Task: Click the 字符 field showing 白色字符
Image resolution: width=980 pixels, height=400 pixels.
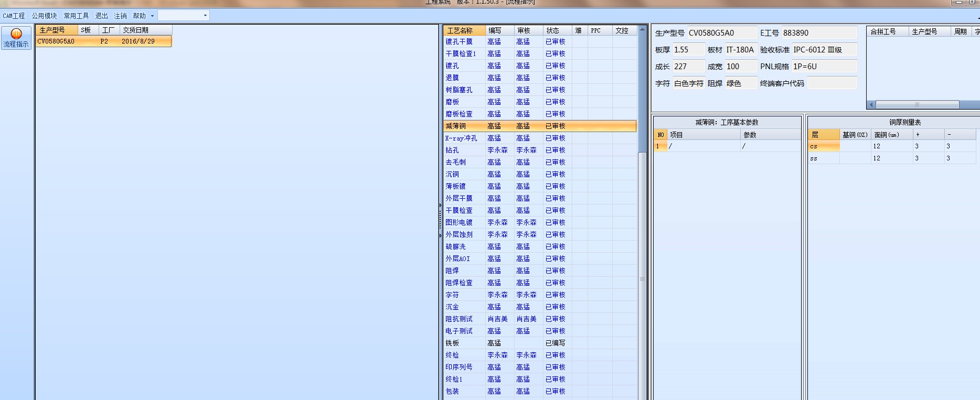Action: click(x=688, y=83)
